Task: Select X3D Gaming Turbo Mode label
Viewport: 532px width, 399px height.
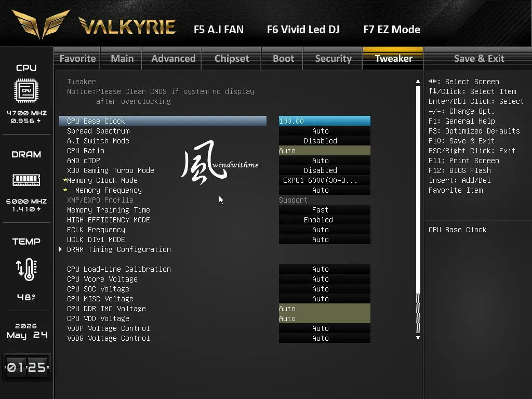Action: (110, 170)
